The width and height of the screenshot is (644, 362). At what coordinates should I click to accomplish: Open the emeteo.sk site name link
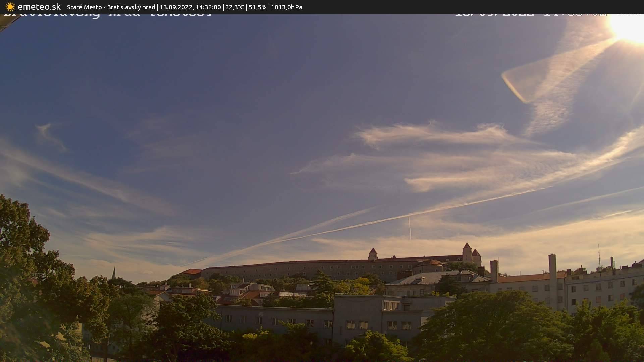[x=39, y=7]
